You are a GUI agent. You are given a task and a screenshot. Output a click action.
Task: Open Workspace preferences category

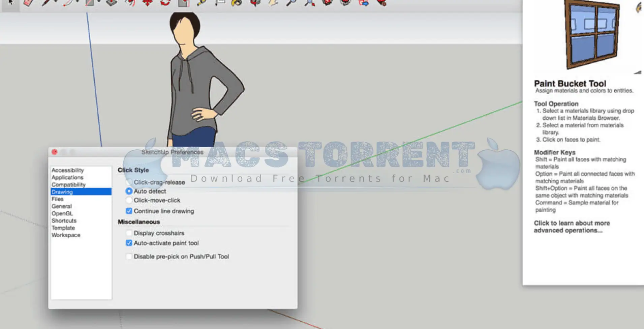(81, 235)
